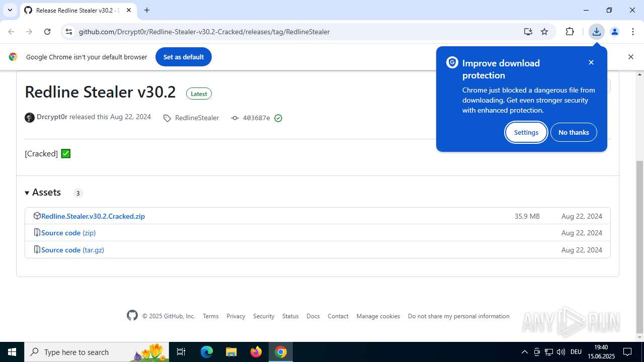Click the taskbar search box
Viewport: 644px width, 362px height.
click(98, 352)
